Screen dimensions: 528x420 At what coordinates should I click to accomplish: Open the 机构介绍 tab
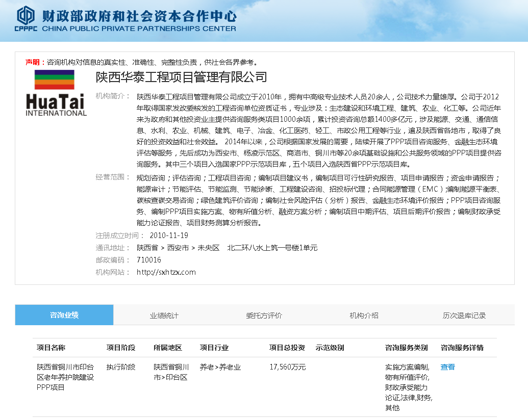364,314
